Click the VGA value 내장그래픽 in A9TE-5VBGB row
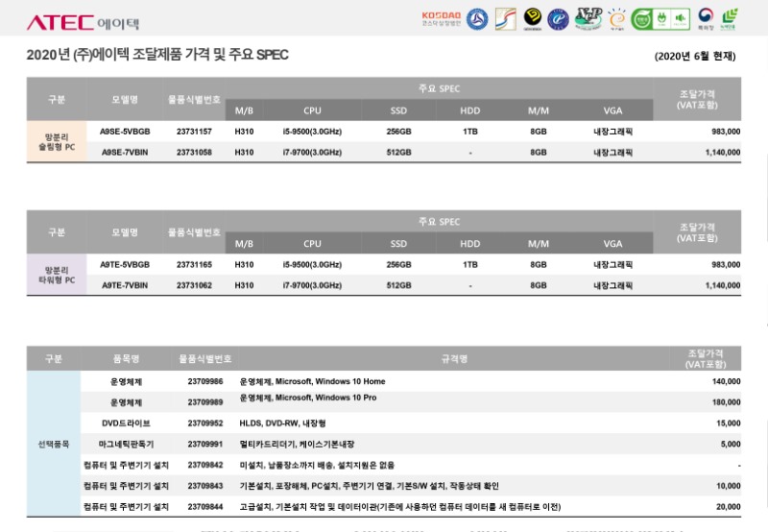Viewport: 768px width, 532px height. (612, 264)
